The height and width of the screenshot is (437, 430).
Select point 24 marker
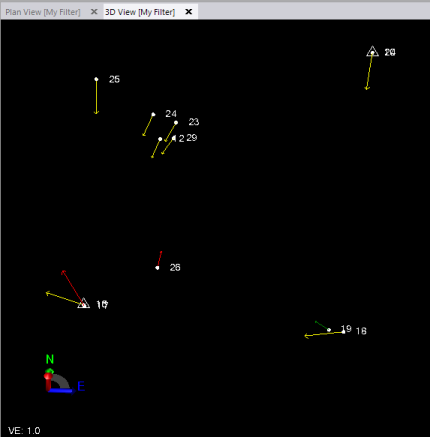(153, 114)
